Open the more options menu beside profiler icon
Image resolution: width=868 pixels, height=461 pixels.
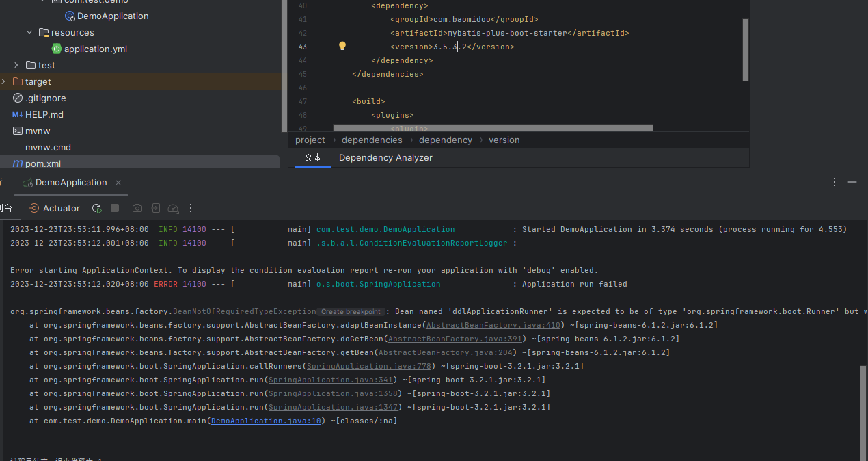pyautogui.click(x=191, y=208)
